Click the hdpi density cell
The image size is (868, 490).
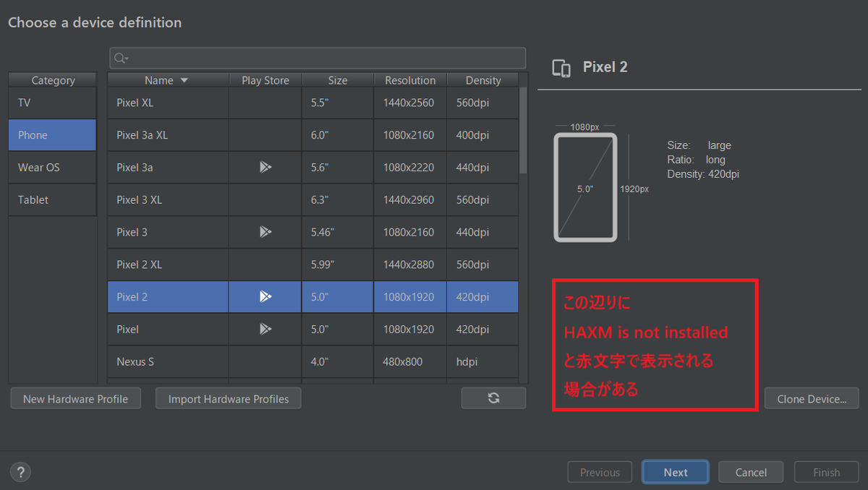(482, 361)
